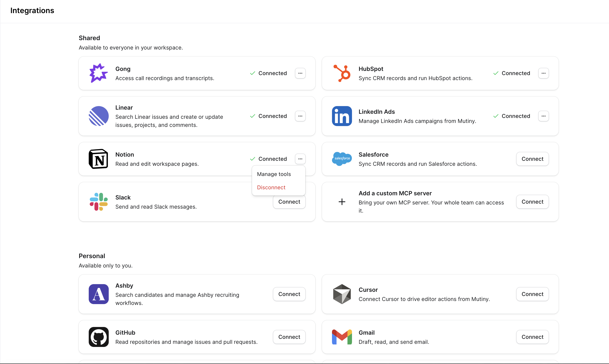Click the Slack logo icon
Screen dimensions: 609x364
pos(99,202)
